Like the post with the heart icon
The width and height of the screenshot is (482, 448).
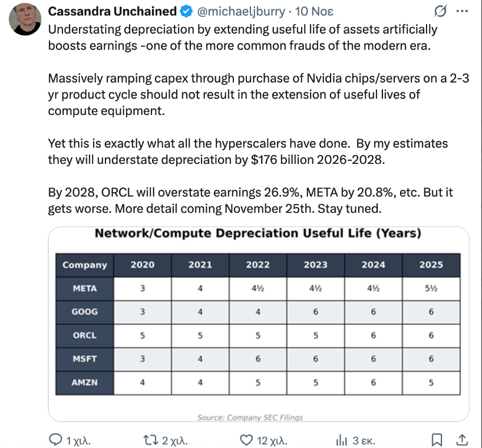247,440
